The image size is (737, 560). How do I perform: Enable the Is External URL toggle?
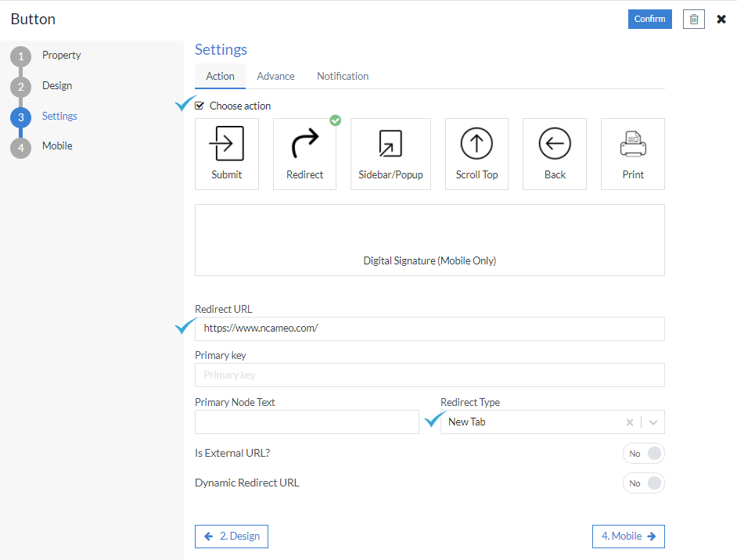pyautogui.click(x=643, y=453)
